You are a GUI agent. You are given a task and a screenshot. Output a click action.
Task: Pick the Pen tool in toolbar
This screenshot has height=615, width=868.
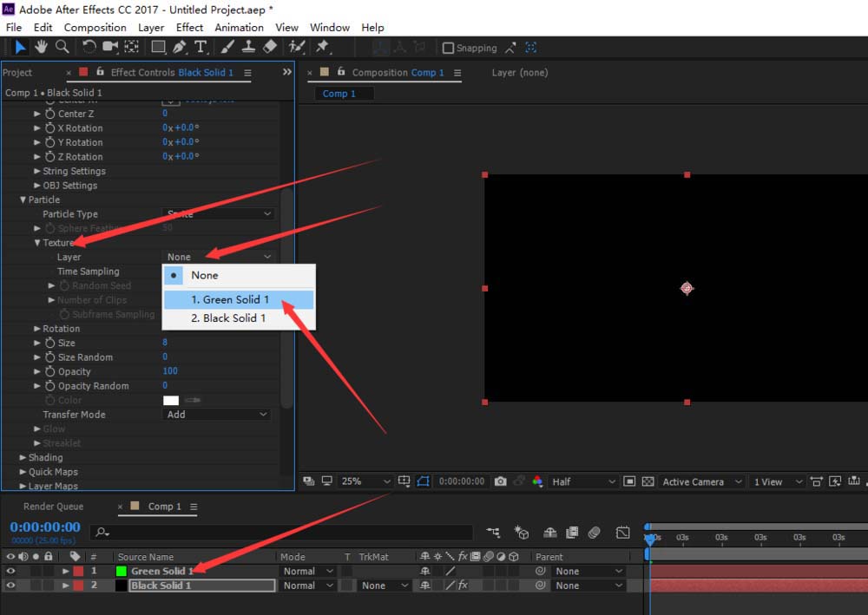point(180,47)
